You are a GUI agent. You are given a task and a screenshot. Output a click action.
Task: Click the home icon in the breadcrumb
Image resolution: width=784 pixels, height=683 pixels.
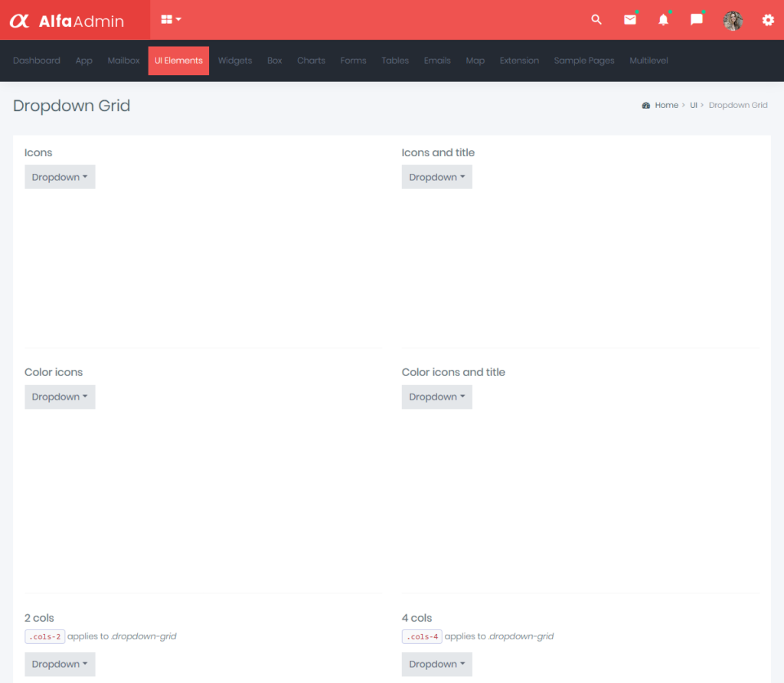point(647,105)
